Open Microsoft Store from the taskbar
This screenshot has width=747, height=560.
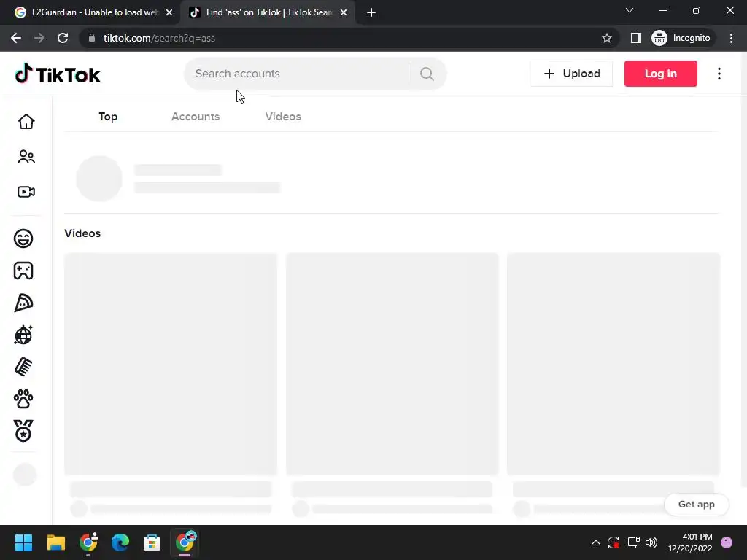tap(152, 542)
